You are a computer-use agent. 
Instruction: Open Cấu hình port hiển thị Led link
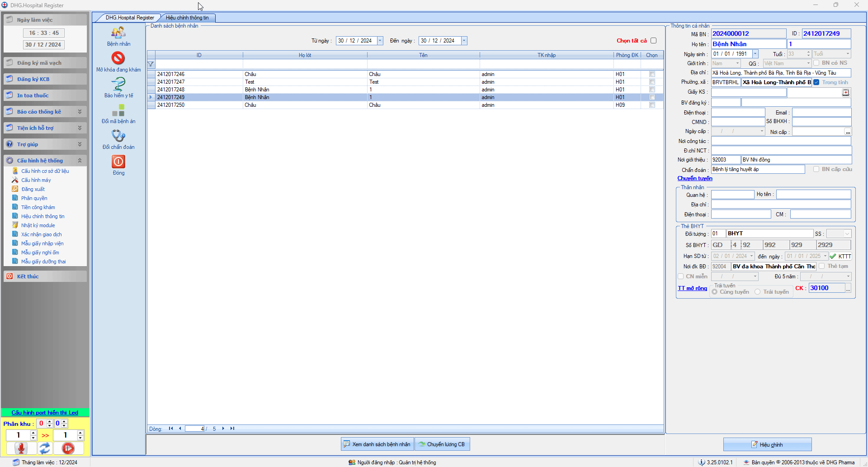pyautogui.click(x=45, y=413)
